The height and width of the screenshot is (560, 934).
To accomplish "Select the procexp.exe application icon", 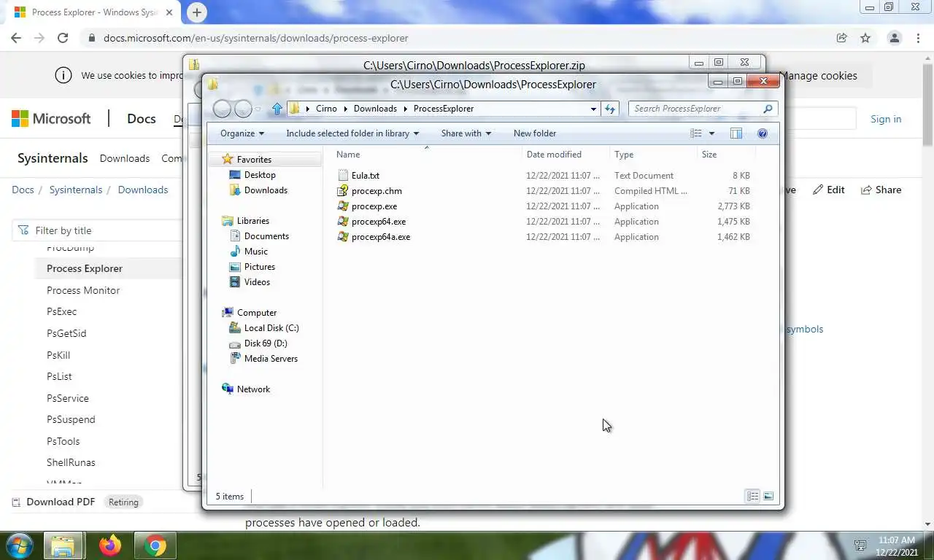I will 344,206.
